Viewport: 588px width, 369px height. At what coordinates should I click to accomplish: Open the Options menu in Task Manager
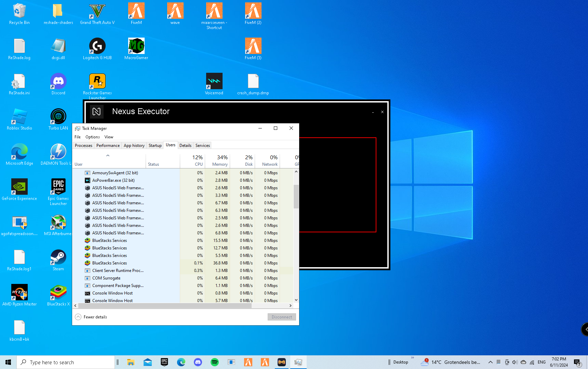92,137
